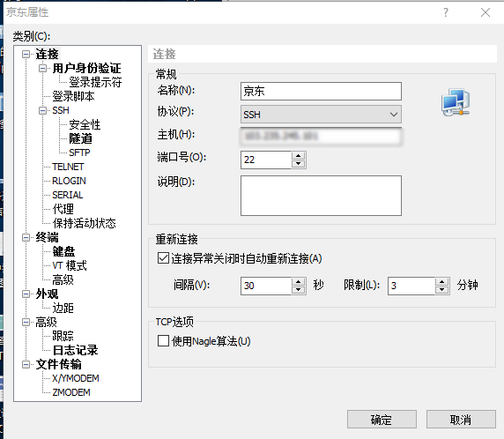Click the 名称 input field

(321, 92)
